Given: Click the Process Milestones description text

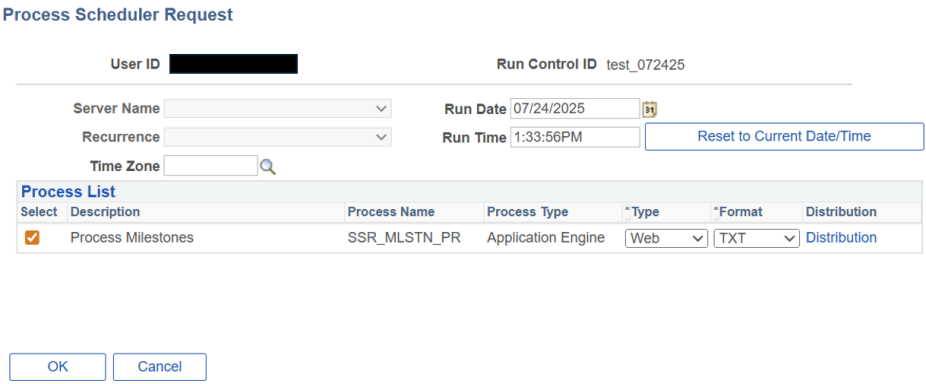Looking at the screenshot, I should 132,237.
